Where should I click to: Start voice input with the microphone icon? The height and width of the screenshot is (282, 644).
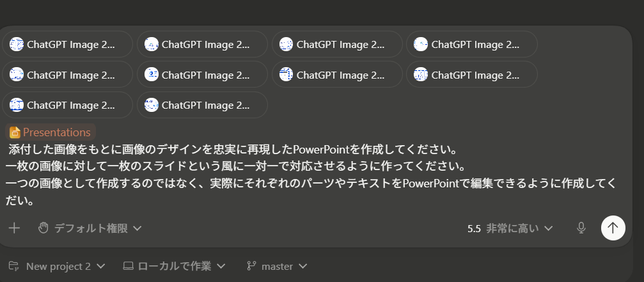581,228
